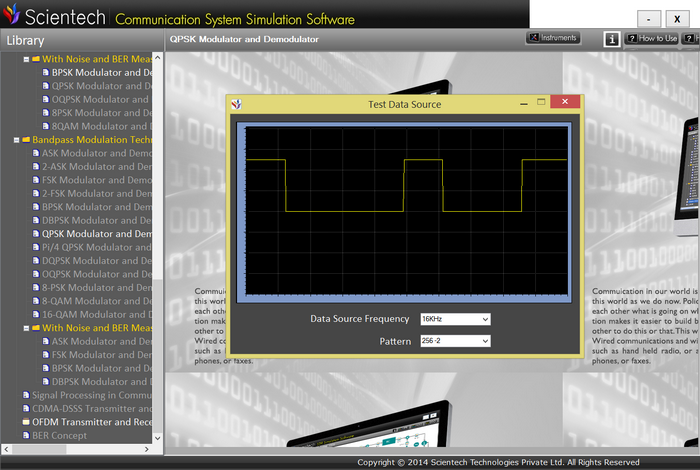700x470 pixels.
Task: Close the main Scientech window with X
Action: [677, 19]
